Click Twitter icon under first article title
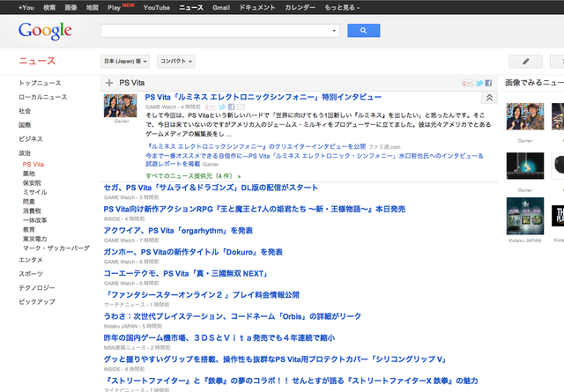The image size is (564, 392). click(222, 107)
